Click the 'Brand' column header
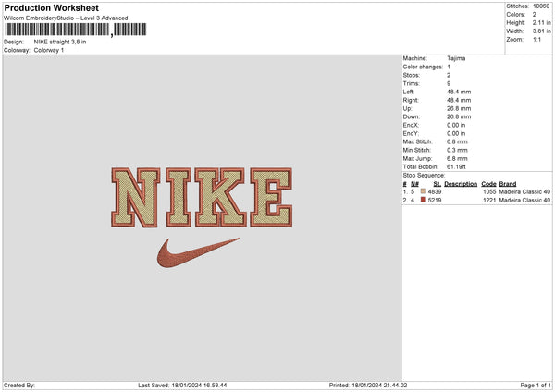This screenshot has width=555, height=392. 508,184
